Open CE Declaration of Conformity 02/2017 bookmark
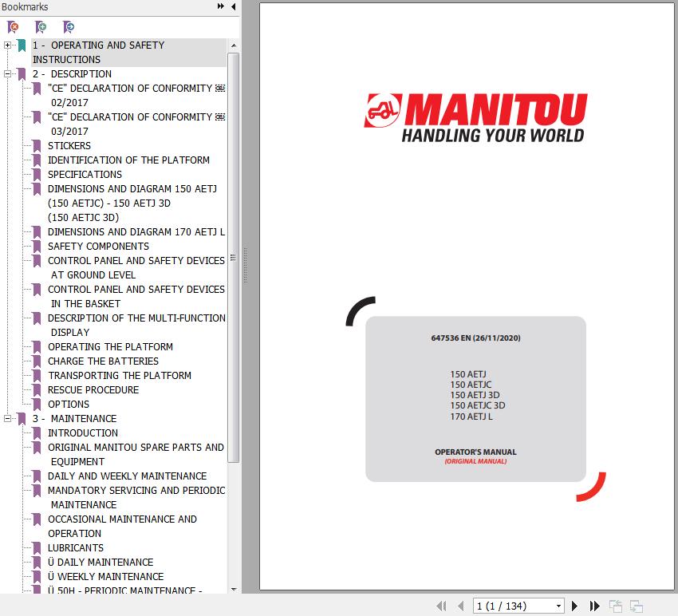The width and height of the screenshot is (678, 616). click(x=136, y=95)
